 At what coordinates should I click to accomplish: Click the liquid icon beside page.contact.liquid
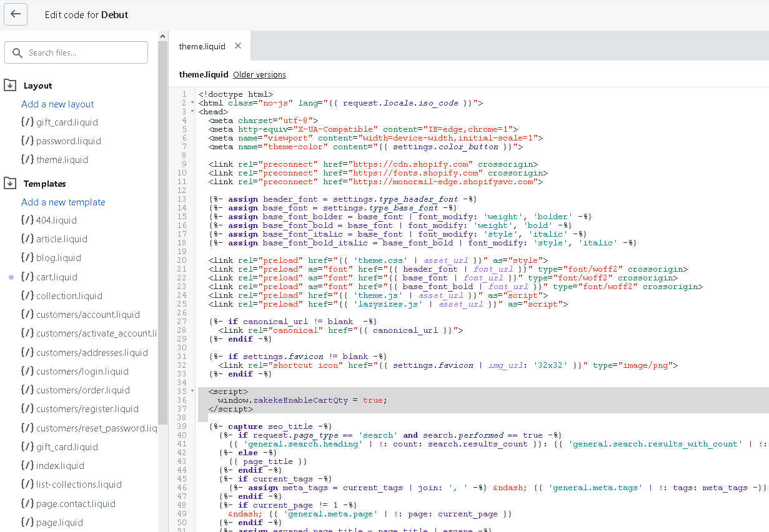[27, 504]
